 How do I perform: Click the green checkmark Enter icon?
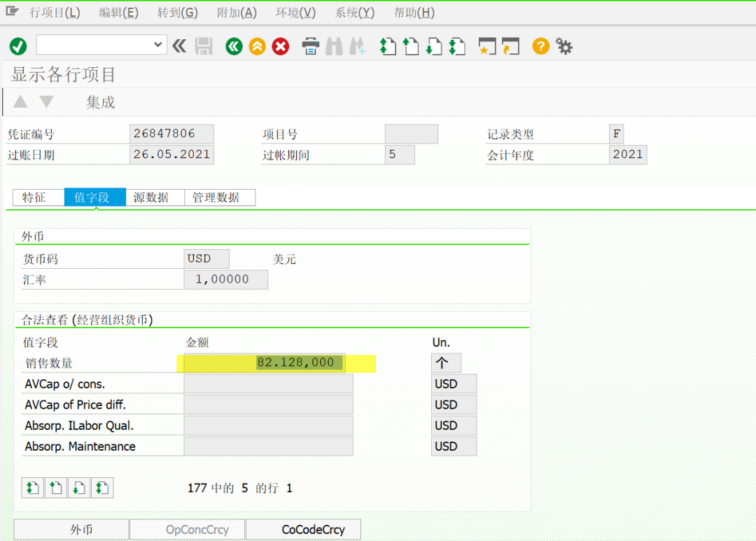click(x=18, y=47)
